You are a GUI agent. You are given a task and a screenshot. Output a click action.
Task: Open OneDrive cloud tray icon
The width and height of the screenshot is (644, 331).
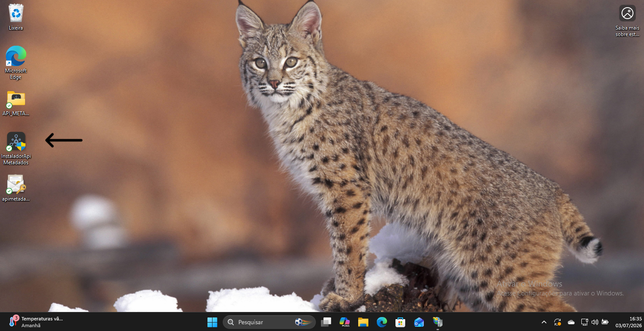[571, 322]
